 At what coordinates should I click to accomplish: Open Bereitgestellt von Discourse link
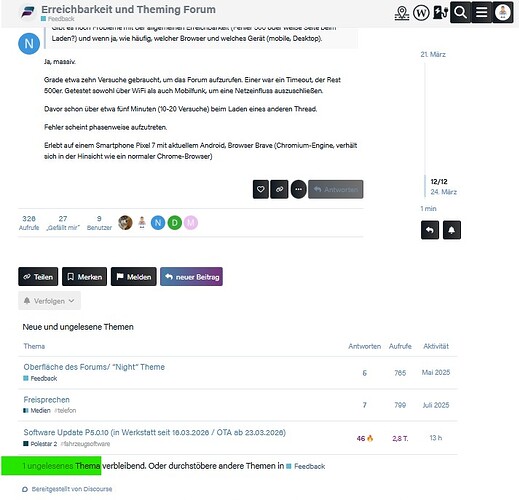pos(67,489)
